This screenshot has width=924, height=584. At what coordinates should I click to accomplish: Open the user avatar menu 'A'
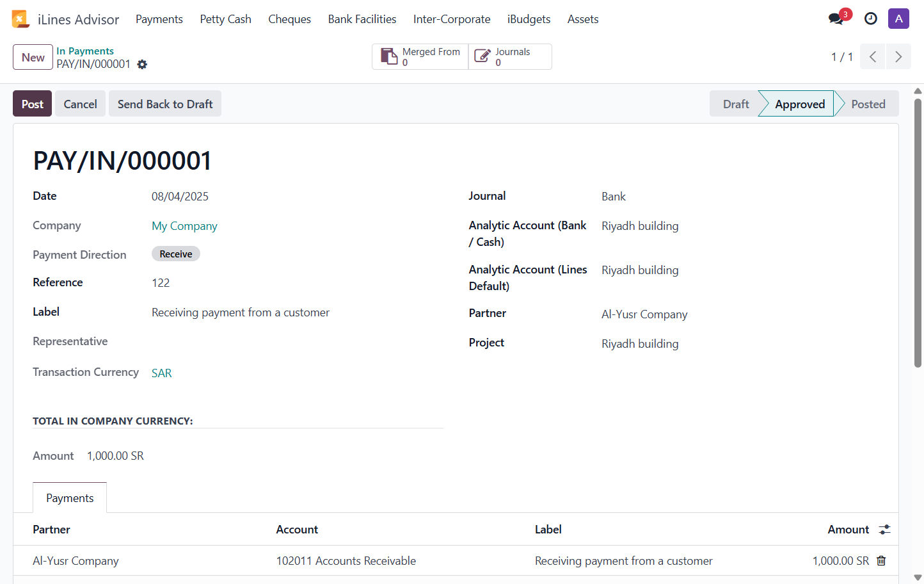pyautogui.click(x=898, y=19)
